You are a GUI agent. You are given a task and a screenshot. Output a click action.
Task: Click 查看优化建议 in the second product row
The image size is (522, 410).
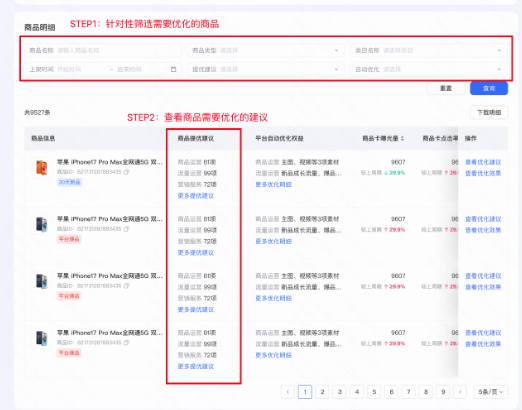coord(483,219)
